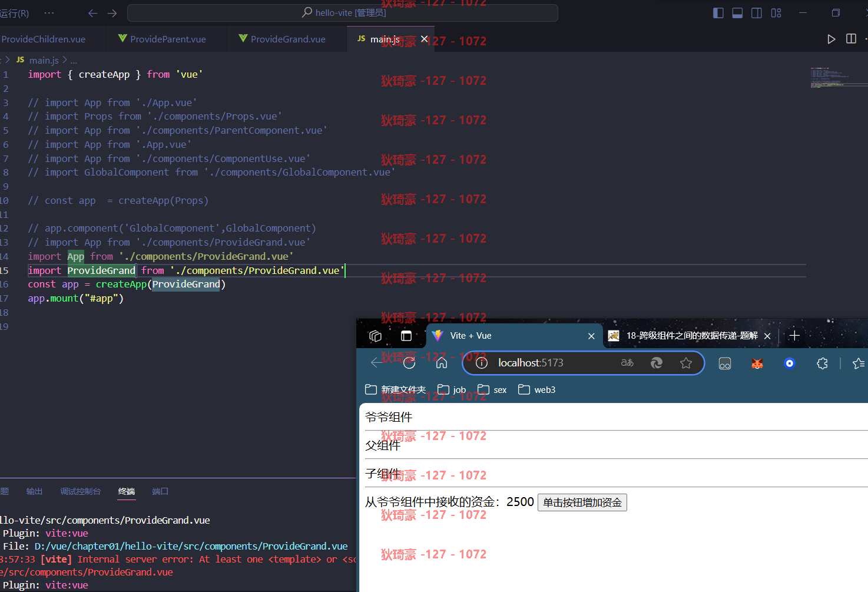Open the blue circle extension icon
The height and width of the screenshot is (592, 868).
click(790, 363)
